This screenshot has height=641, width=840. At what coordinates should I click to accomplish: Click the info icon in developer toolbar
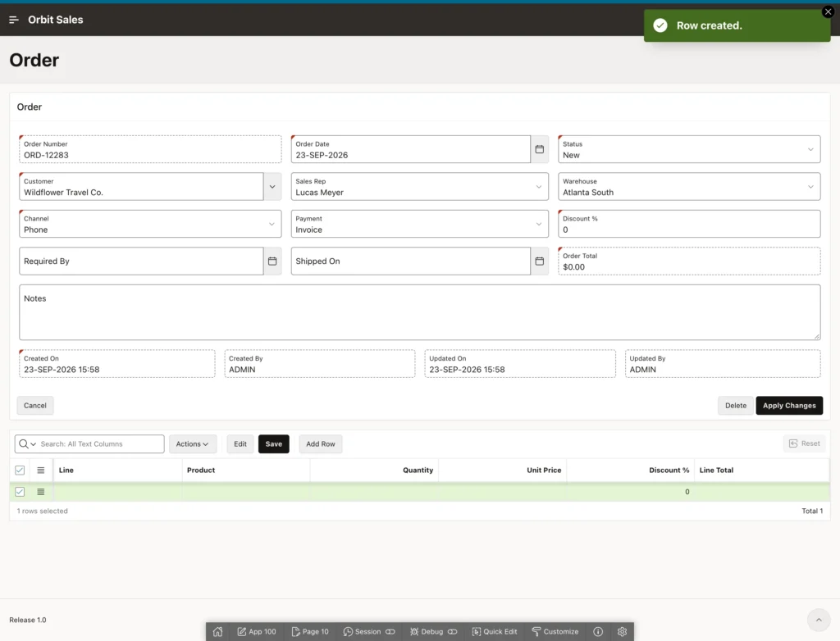coord(598,632)
